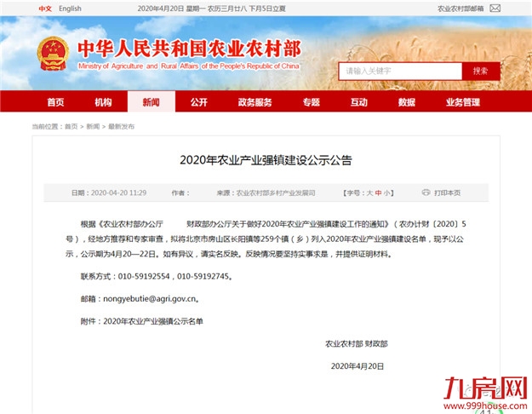
Task: Click 打印本页 to print page
Action: pyautogui.click(x=447, y=193)
